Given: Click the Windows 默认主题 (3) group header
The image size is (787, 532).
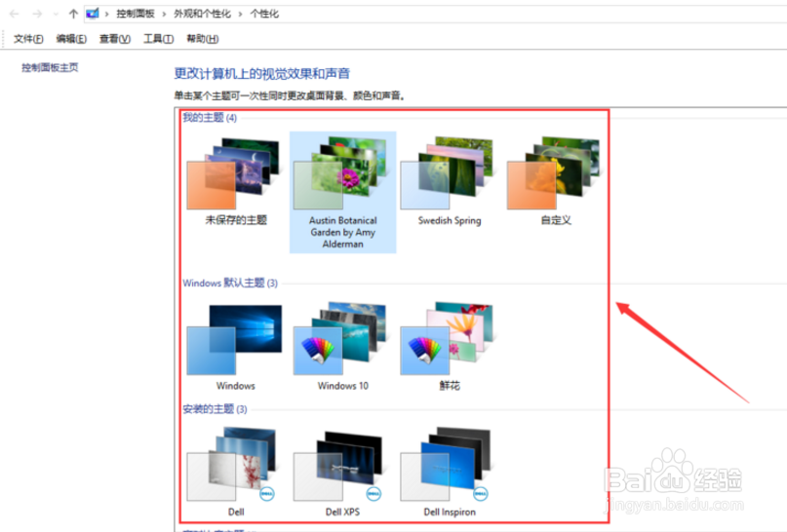Looking at the screenshot, I should (x=230, y=283).
